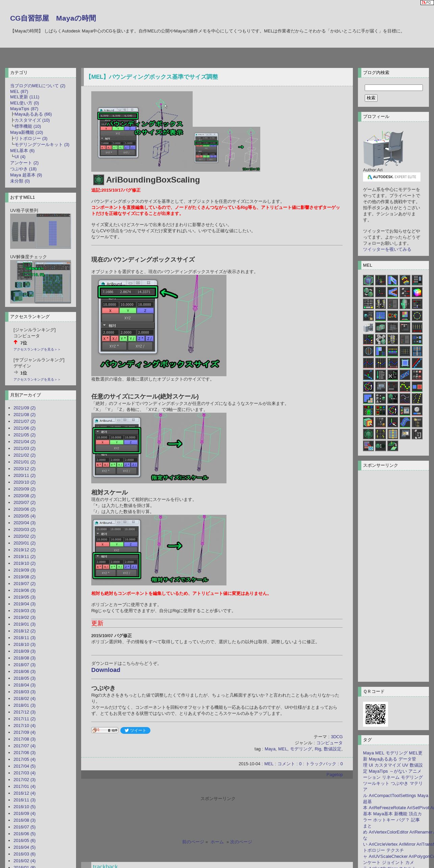Screen dimensions: 434x868
Task: Open the green down-arrow list MEL icon
Action: click(x=381, y=375)
